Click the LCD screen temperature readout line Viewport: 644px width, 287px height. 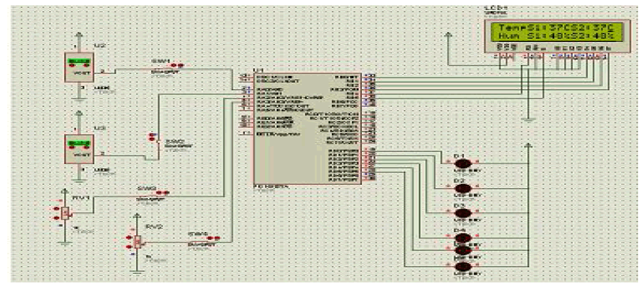point(556,28)
